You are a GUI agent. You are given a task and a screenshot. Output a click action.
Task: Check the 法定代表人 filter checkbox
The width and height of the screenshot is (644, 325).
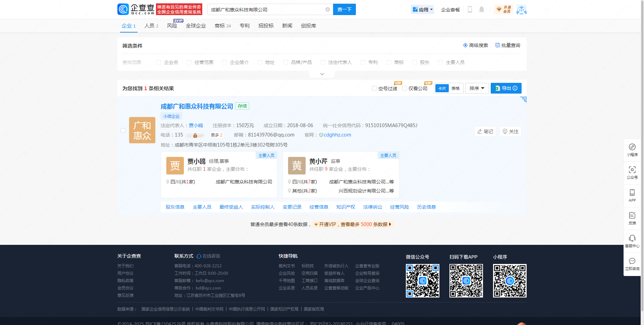(x=323, y=62)
